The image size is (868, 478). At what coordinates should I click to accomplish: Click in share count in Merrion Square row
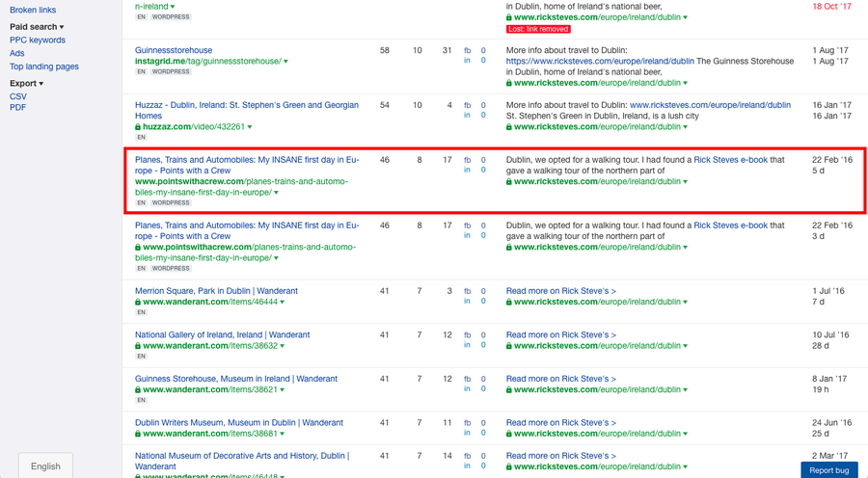[x=483, y=301]
